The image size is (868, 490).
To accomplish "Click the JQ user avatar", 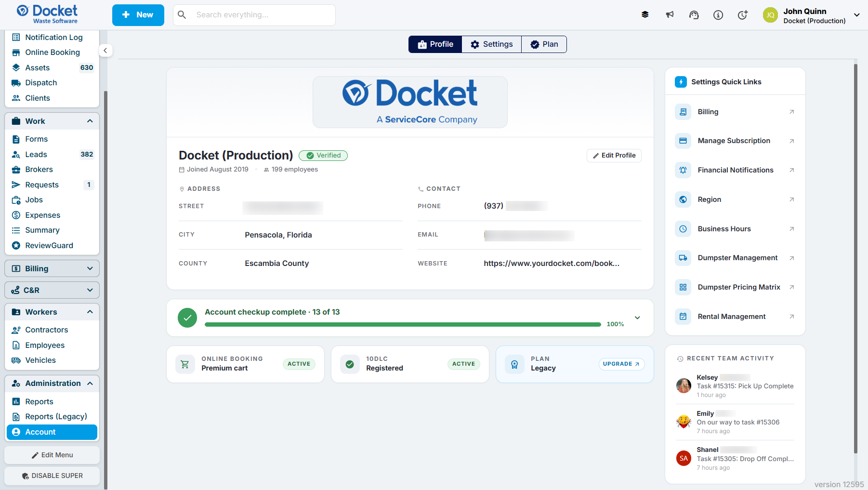I will [771, 15].
